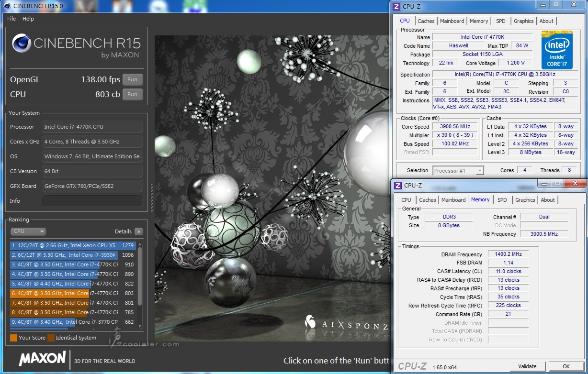This screenshot has width=588, height=374.
Task: Click the Name value "Intel Core i7 4770K" in CPU-Z
Action: [483, 37]
